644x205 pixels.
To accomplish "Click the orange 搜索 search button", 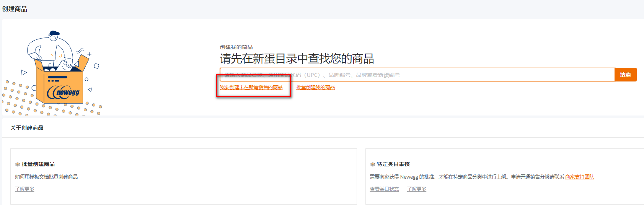I will (625, 75).
